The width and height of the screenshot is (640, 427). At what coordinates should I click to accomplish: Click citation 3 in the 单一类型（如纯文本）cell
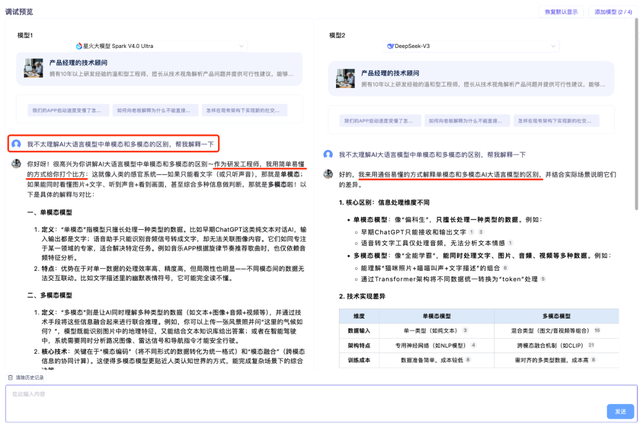[465, 330]
